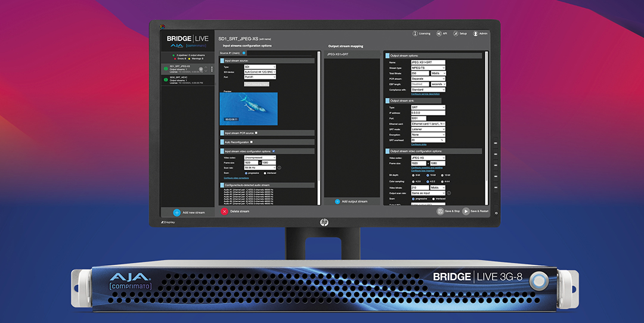Toggle Input stream video configuration options checkbox

274,151
